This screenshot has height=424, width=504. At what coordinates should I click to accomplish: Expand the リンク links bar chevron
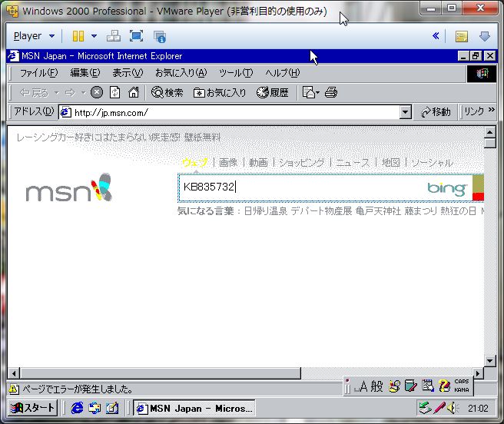coord(492,110)
